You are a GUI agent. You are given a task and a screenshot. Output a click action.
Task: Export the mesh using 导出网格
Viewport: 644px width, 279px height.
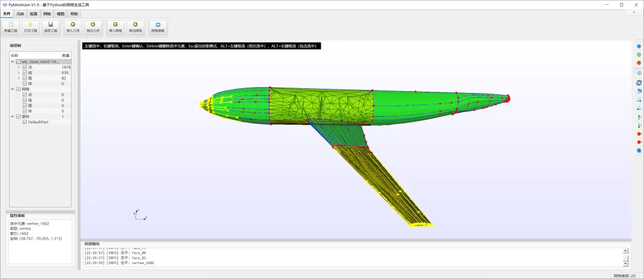tap(135, 27)
